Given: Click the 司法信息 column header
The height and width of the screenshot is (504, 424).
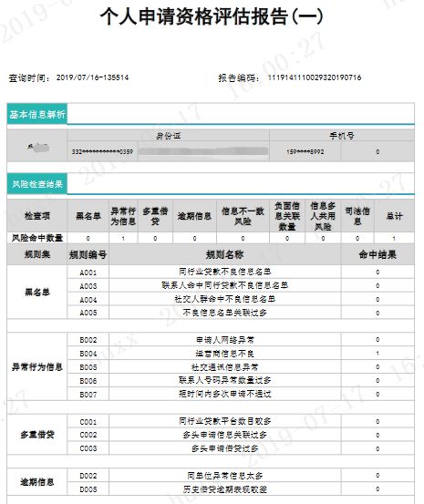Looking at the screenshot, I should pos(357,216).
